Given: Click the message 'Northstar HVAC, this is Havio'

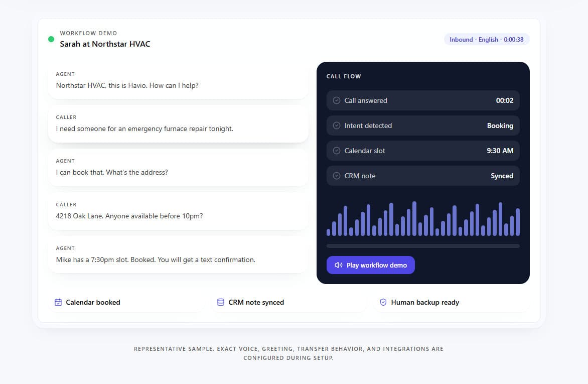Looking at the screenshot, I should (178, 80).
